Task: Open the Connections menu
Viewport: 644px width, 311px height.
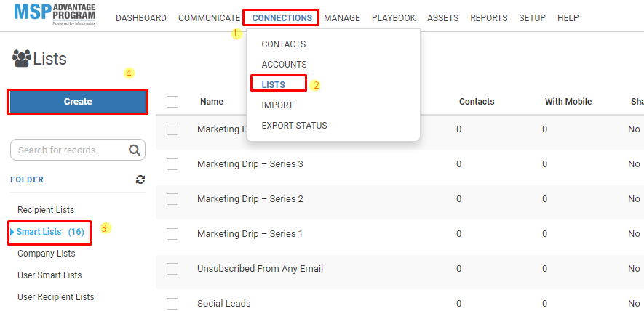Action: (x=282, y=18)
